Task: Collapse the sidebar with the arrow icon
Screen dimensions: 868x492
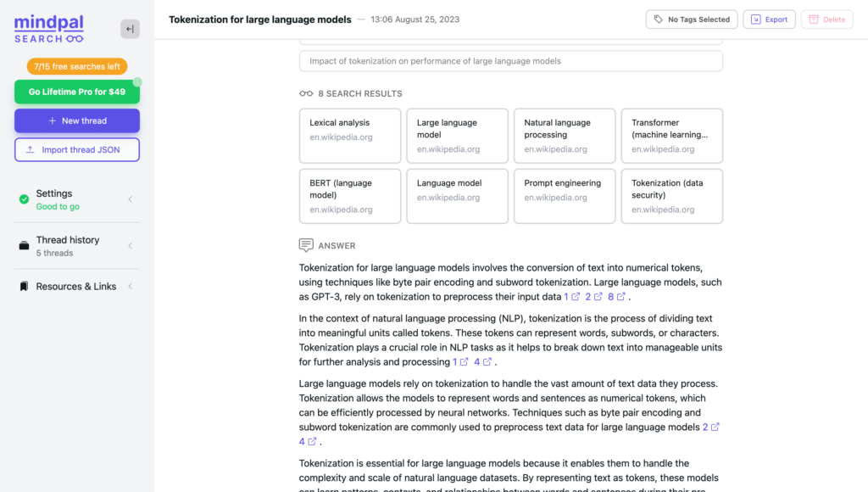Action: pyautogui.click(x=130, y=29)
